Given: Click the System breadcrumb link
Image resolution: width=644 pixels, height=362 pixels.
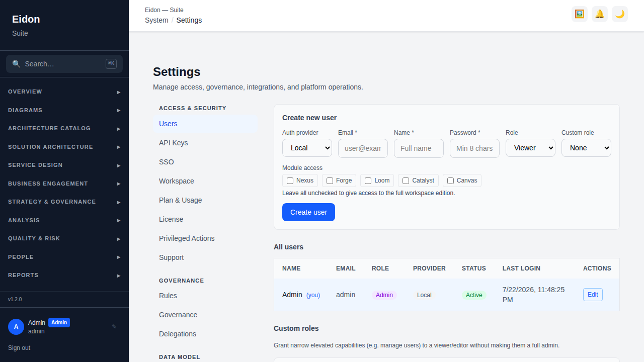Looking at the screenshot, I should click(156, 20).
